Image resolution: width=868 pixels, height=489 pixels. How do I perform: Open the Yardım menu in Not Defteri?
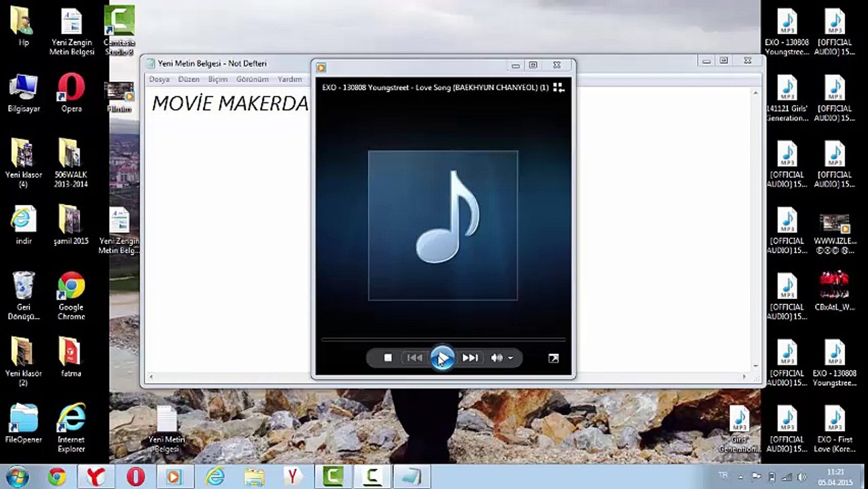pyautogui.click(x=290, y=79)
